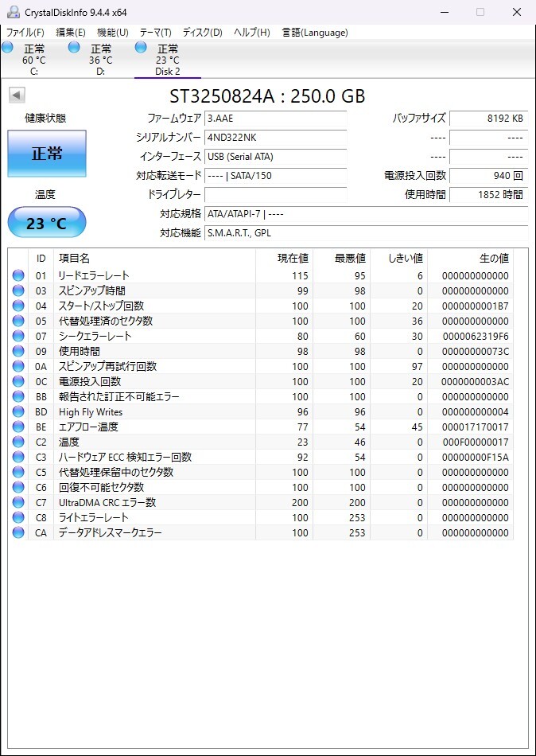Screen dimensions: 536x756
Task: Click the 対応規格 field ATA/ATAPI-7
Action: [x=367, y=213]
